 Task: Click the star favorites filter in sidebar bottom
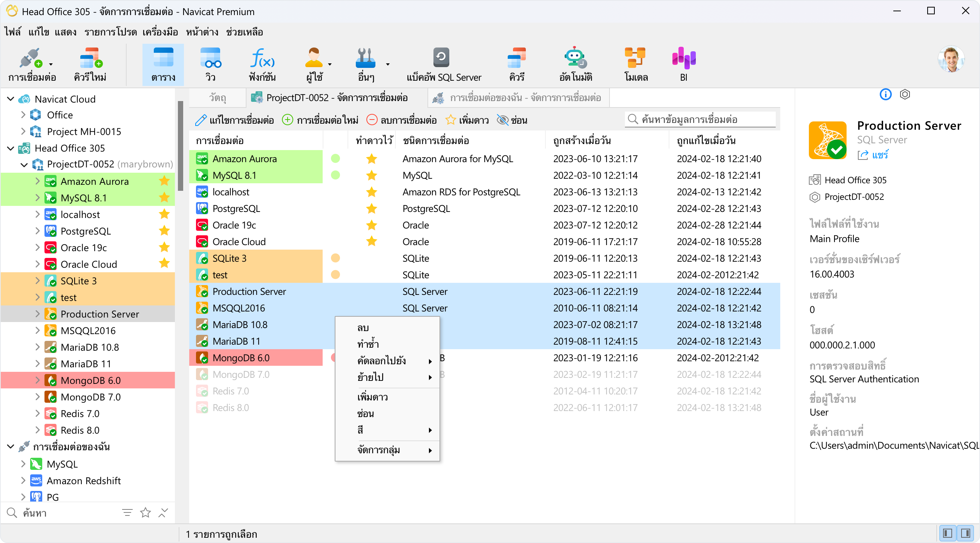[x=145, y=512]
